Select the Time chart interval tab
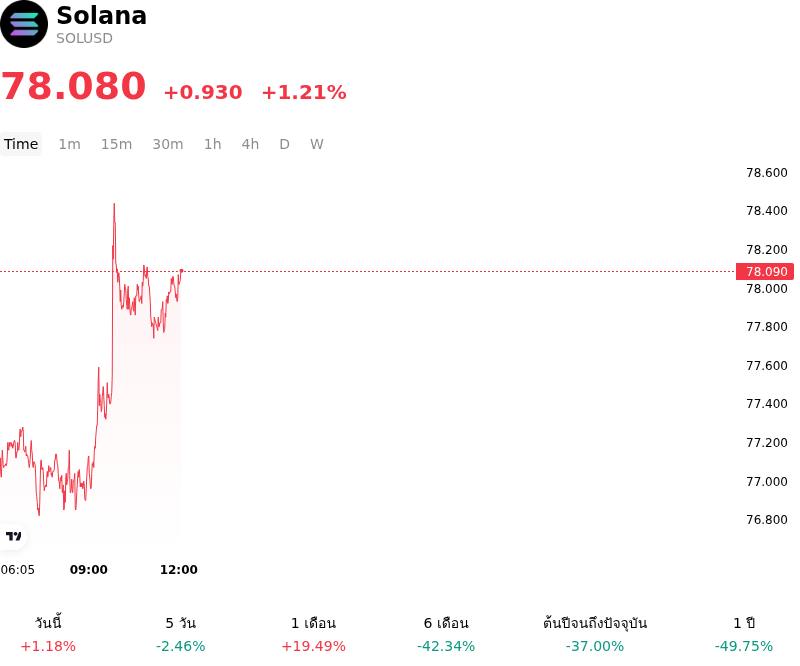Image resolution: width=800 pixels, height=666 pixels. point(21,144)
